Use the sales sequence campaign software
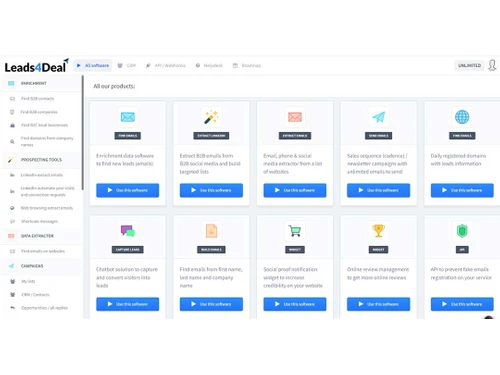This screenshot has width=500, height=375. [x=378, y=190]
